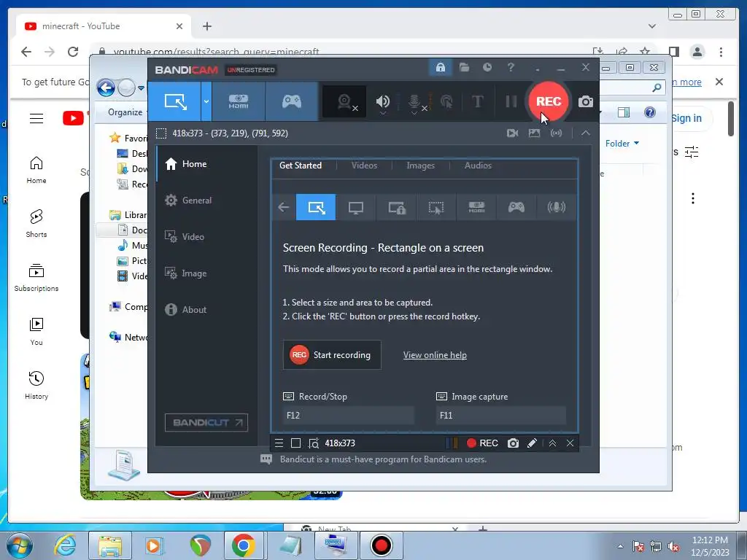Switch to Audios tab
This screenshot has width=747, height=560.
pos(478,166)
